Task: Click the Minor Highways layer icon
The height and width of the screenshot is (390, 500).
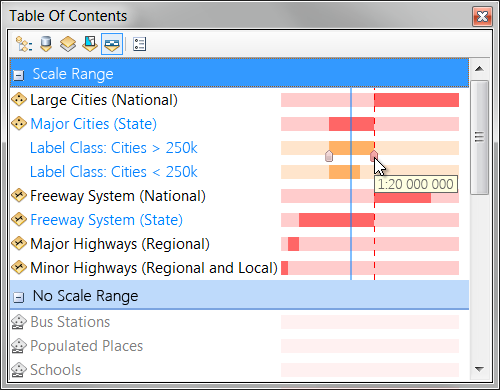Action: [x=19, y=268]
